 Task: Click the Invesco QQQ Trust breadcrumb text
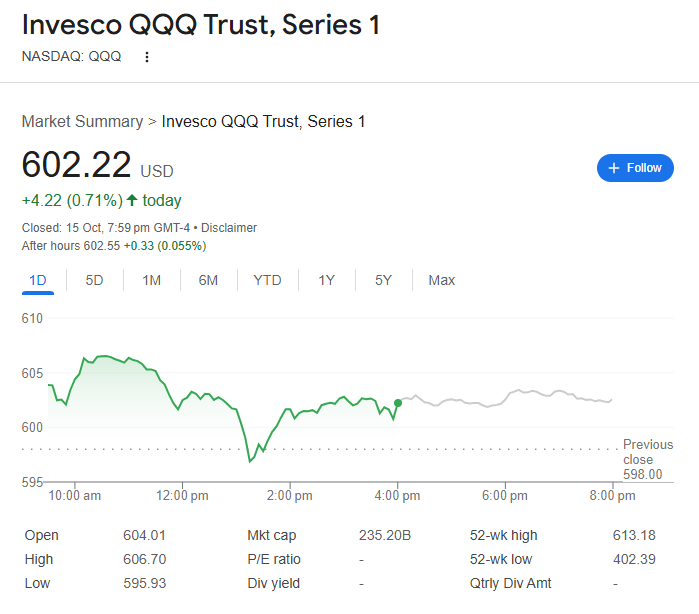point(263,121)
